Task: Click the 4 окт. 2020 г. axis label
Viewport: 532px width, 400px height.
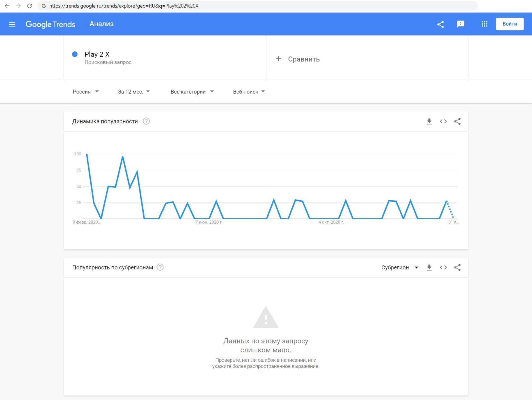Action: tap(331, 222)
